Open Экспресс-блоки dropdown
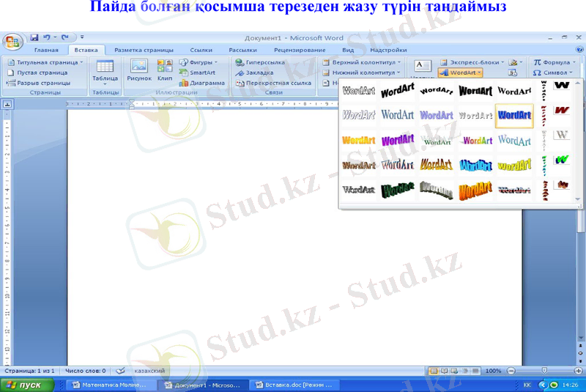Image resolution: width=586 pixels, height=392 pixels. pyautogui.click(x=472, y=62)
